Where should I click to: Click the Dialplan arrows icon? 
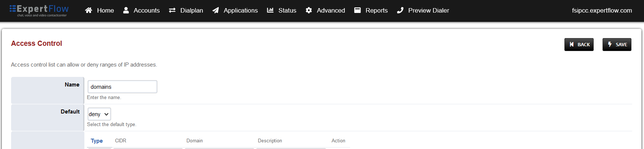pyautogui.click(x=172, y=10)
